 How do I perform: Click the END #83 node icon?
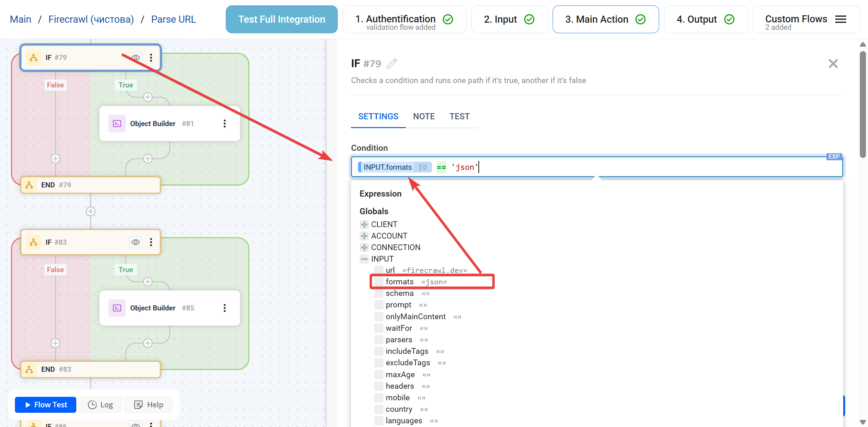29,369
